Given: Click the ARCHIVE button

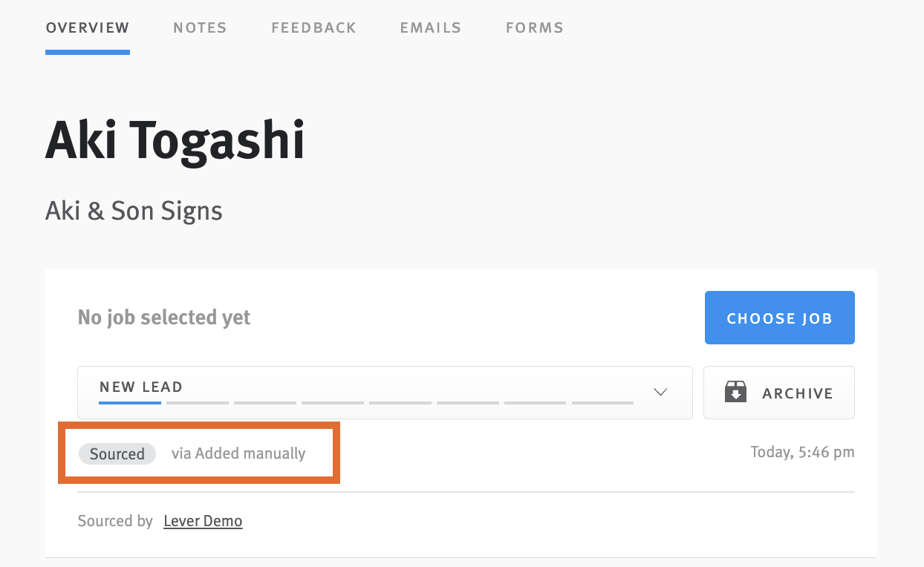Looking at the screenshot, I should [x=778, y=392].
